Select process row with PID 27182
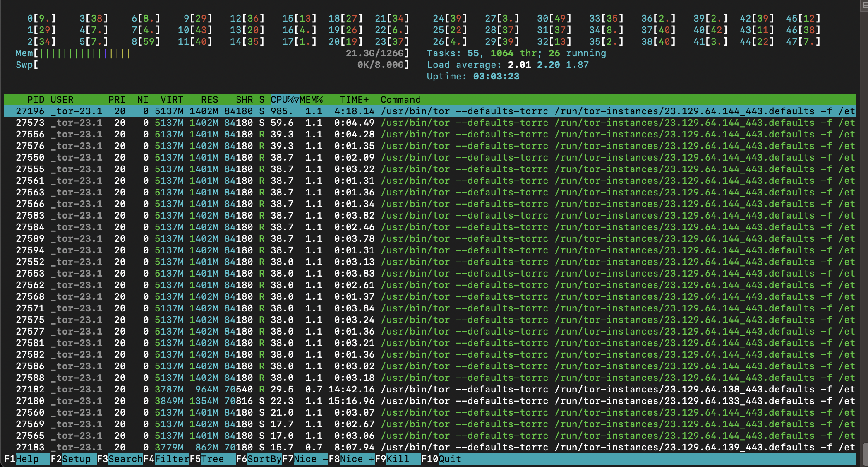Image resolution: width=868 pixels, height=467 pixels. tap(30, 390)
